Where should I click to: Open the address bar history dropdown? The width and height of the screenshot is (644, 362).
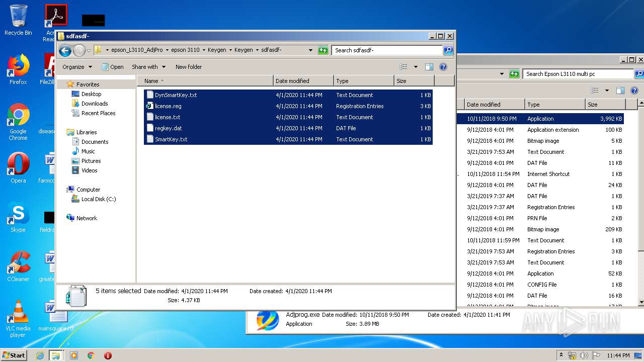310,50
